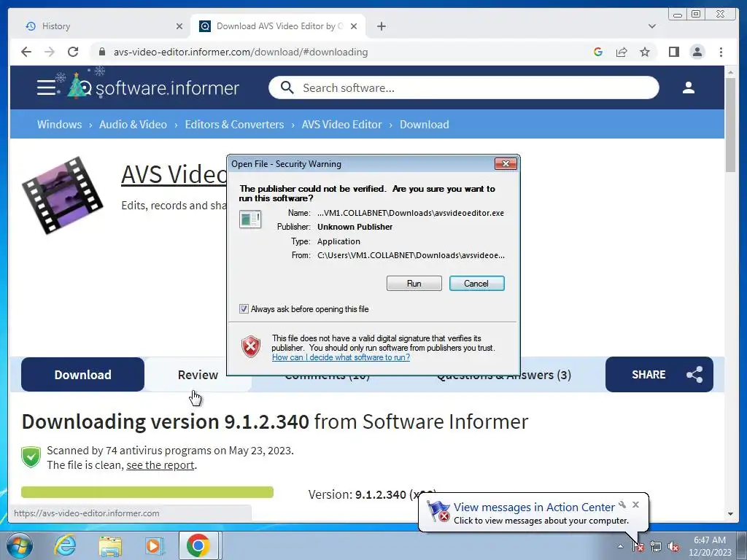Expand the tab search dropdown arrow
This screenshot has height=560, width=747.
(x=652, y=26)
